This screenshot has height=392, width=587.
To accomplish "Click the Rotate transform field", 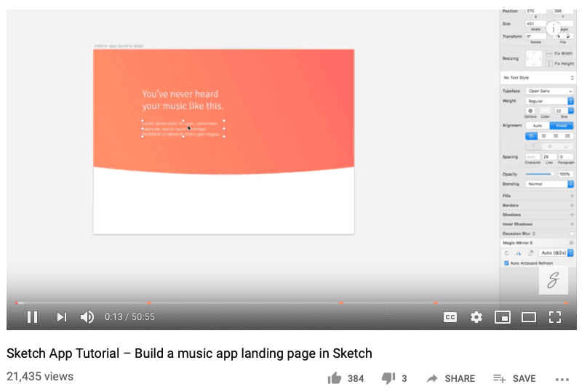I will tap(535, 36).
